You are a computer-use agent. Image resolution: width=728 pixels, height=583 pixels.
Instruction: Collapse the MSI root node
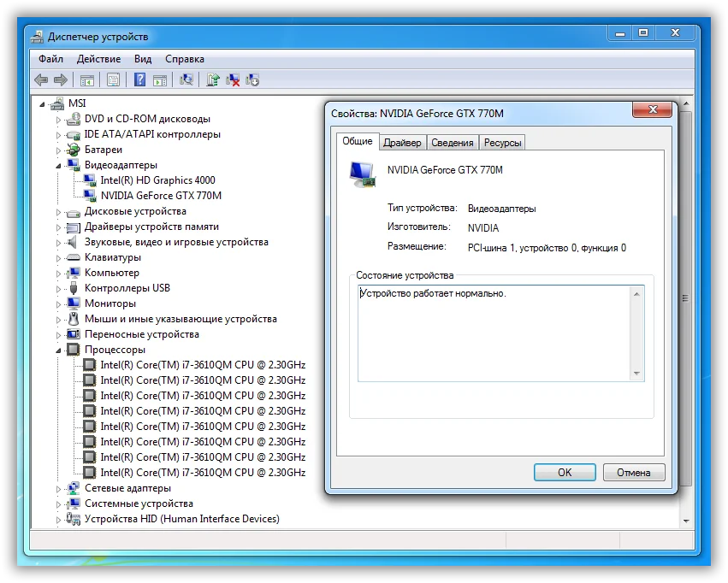click(x=42, y=105)
